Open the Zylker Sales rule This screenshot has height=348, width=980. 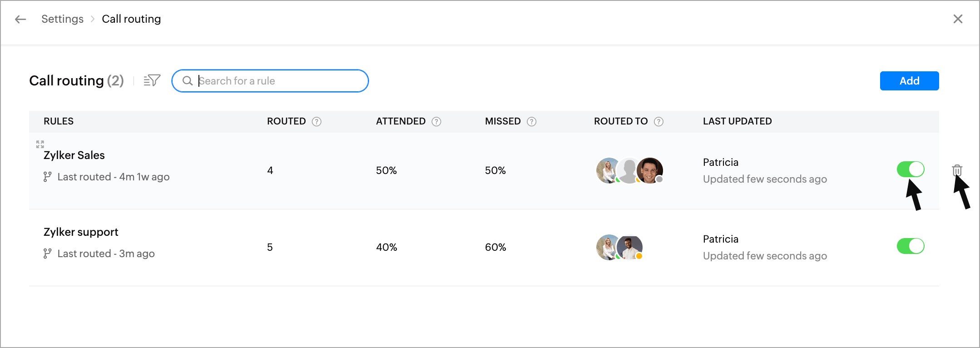tap(74, 155)
